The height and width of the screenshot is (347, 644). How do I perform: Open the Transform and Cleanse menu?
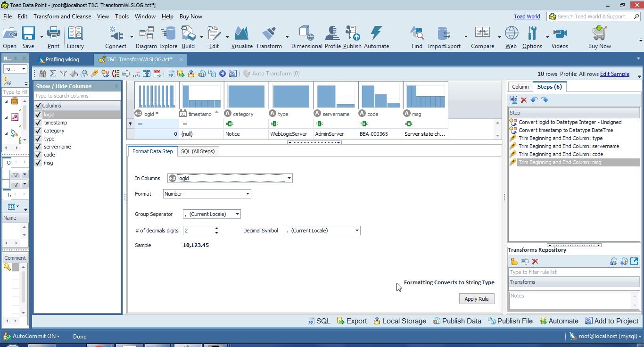[x=62, y=17]
